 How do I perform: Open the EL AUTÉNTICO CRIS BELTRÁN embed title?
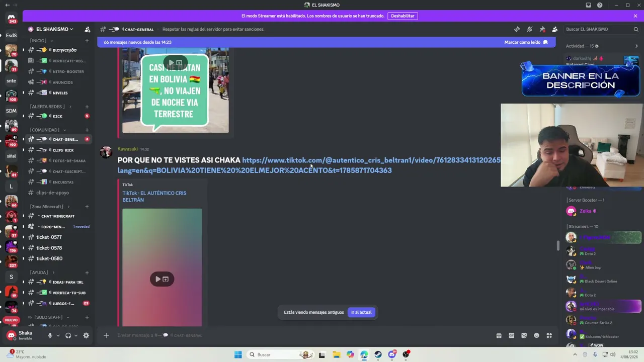pyautogui.click(x=154, y=196)
